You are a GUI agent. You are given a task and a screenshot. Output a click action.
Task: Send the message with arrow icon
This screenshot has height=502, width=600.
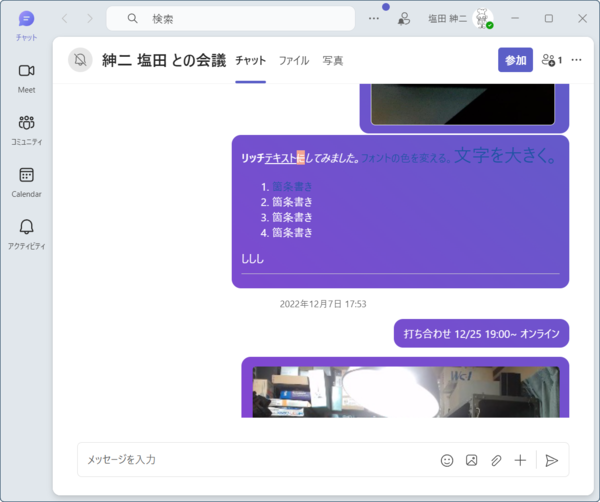[x=551, y=460]
